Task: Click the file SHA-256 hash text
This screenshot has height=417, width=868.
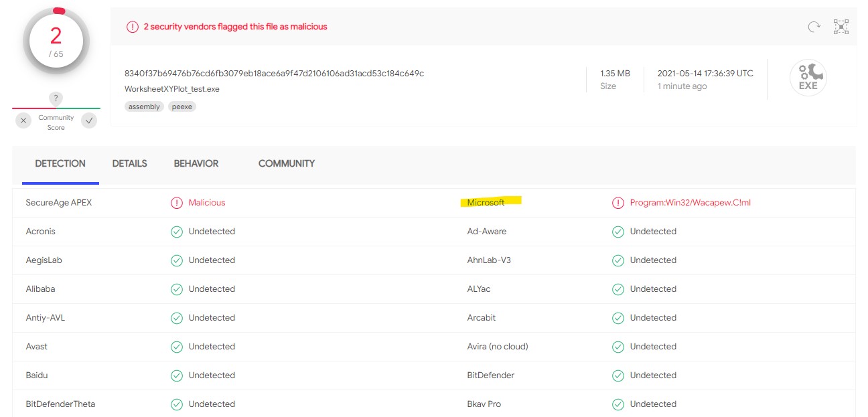Action: [274, 73]
